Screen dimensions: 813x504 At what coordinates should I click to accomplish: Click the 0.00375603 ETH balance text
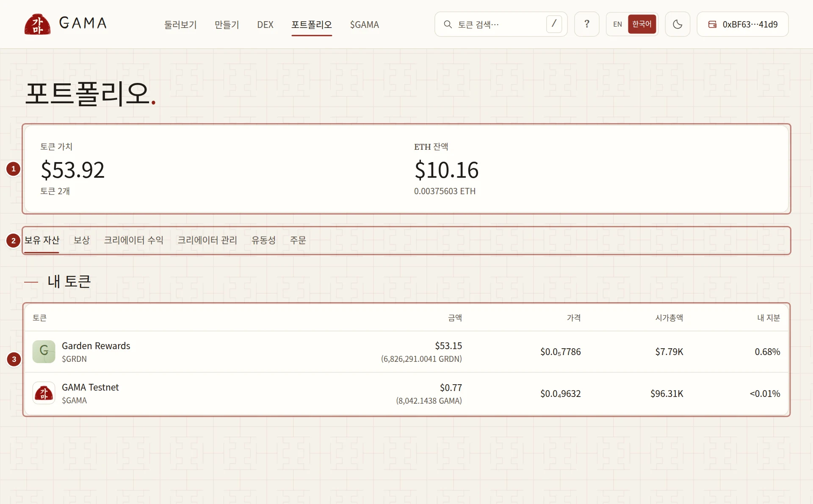pyautogui.click(x=445, y=191)
